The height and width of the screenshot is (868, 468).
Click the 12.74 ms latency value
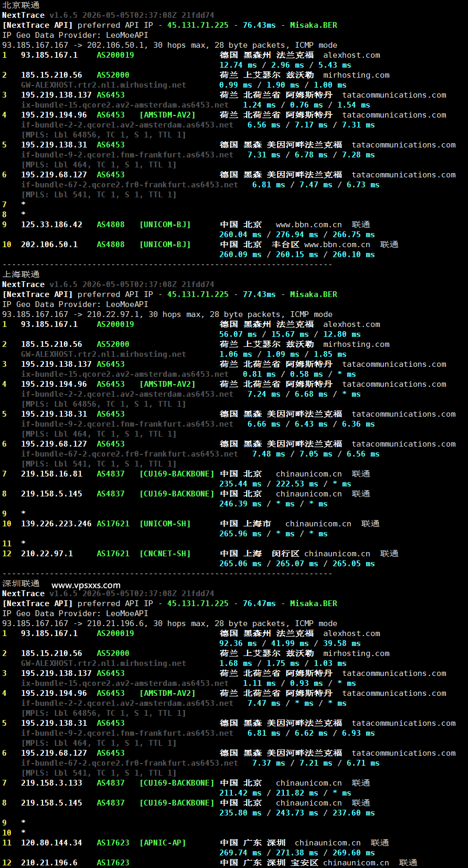click(238, 65)
